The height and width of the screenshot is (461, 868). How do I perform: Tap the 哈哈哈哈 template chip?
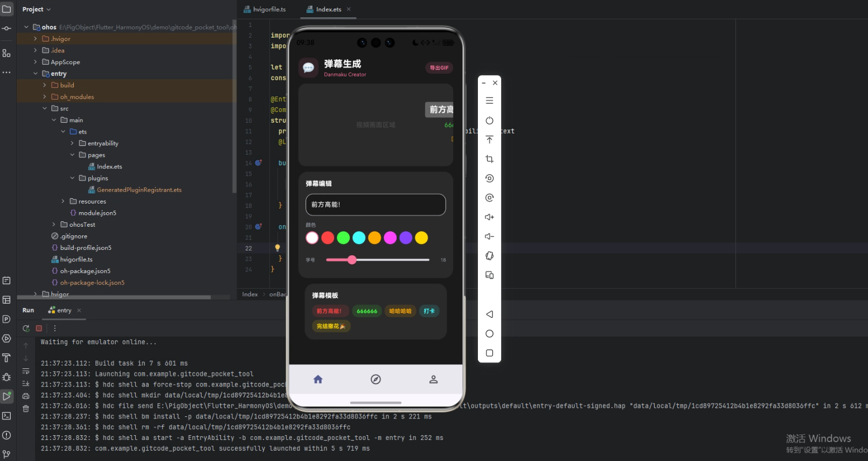coord(400,311)
